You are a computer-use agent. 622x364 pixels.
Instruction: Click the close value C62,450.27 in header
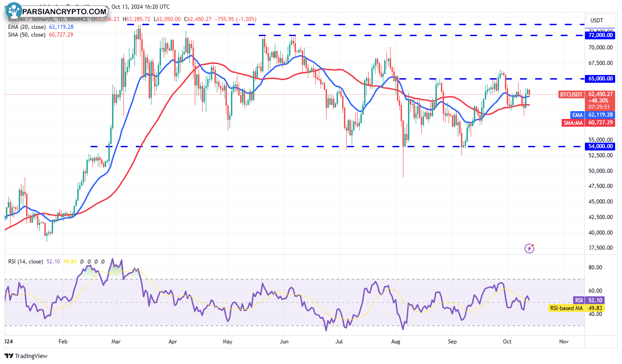coord(197,19)
